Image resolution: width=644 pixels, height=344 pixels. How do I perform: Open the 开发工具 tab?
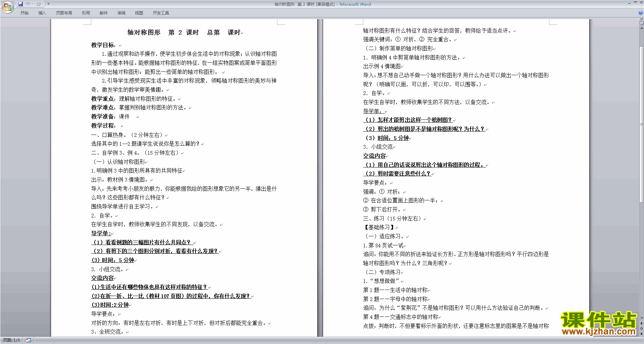tap(161, 13)
